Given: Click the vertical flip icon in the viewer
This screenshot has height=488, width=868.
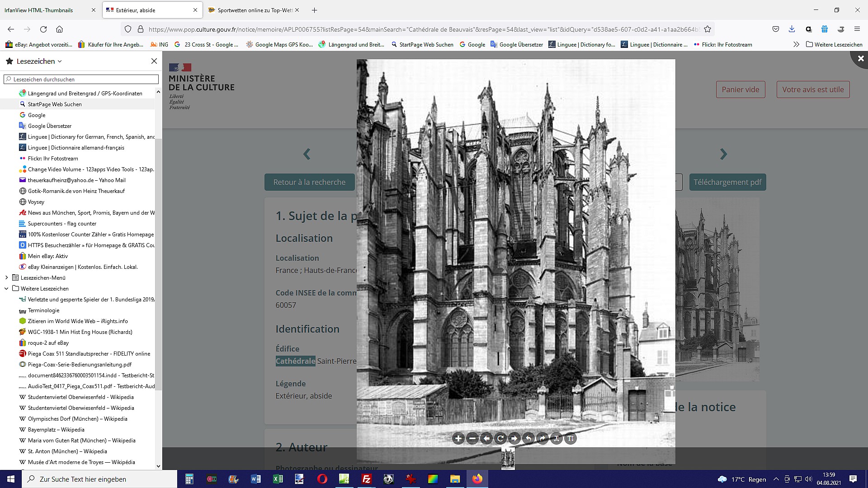Looking at the screenshot, I should pos(571,438).
